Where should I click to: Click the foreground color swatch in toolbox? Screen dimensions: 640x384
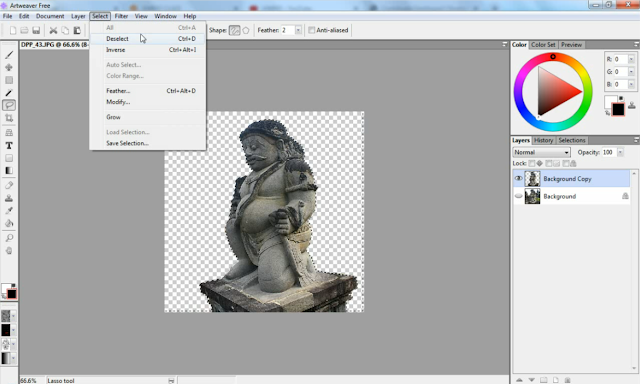[12, 294]
